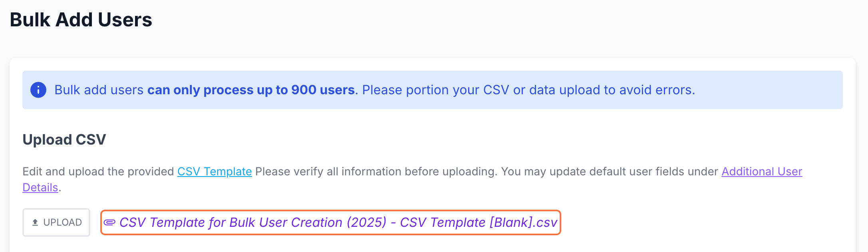The height and width of the screenshot is (252, 868).
Task: Open the CSV Template link
Action: pyautogui.click(x=215, y=171)
